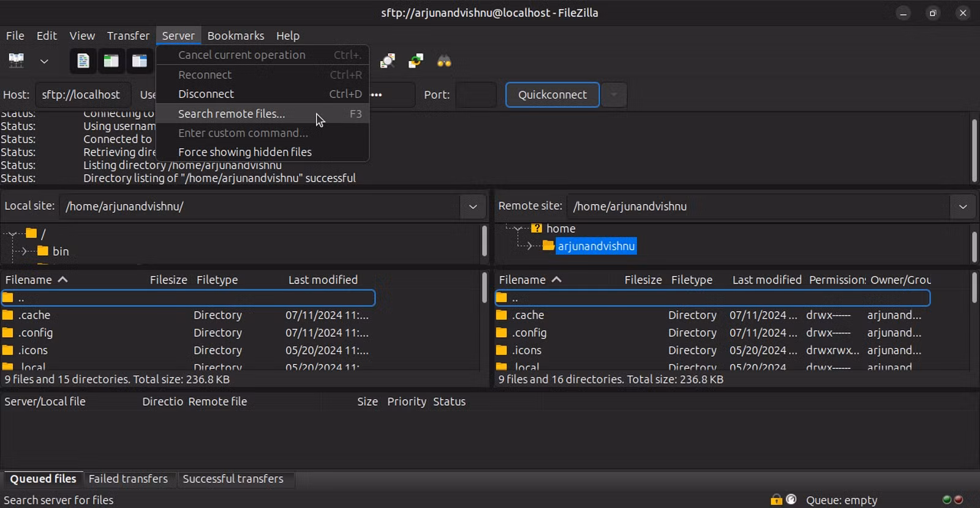The height and width of the screenshot is (508, 980).
Task: Expand the Local site path dropdown
Action: (x=473, y=206)
